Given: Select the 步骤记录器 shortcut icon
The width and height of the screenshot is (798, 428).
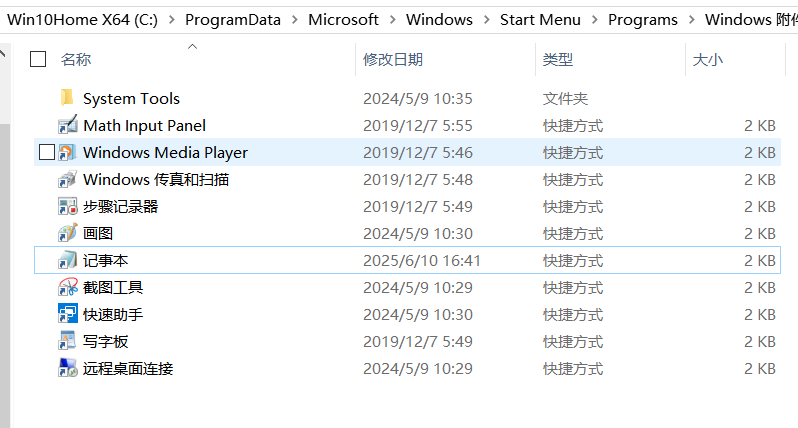Looking at the screenshot, I should (x=67, y=206).
